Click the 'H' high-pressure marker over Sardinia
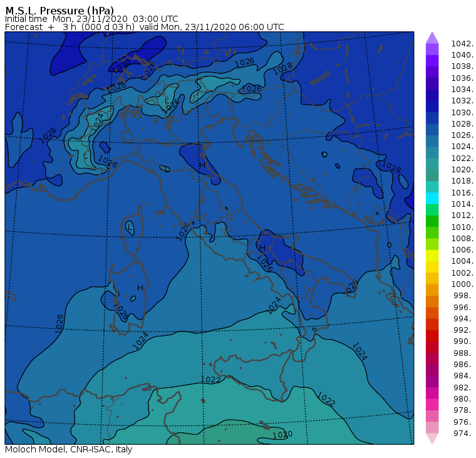476x458 pixels. click(x=140, y=288)
